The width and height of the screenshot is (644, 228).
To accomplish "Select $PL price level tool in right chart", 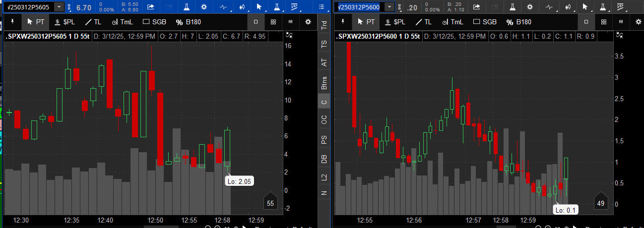I will [394, 22].
